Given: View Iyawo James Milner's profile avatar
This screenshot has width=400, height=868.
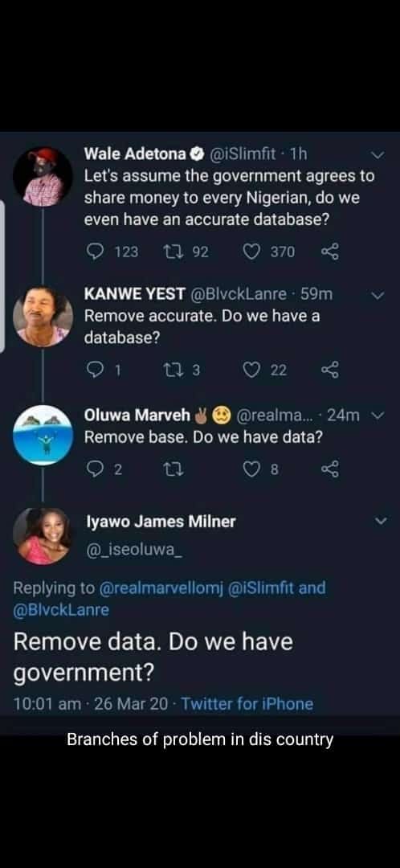Looking at the screenshot, I should [x=43, y=535].
